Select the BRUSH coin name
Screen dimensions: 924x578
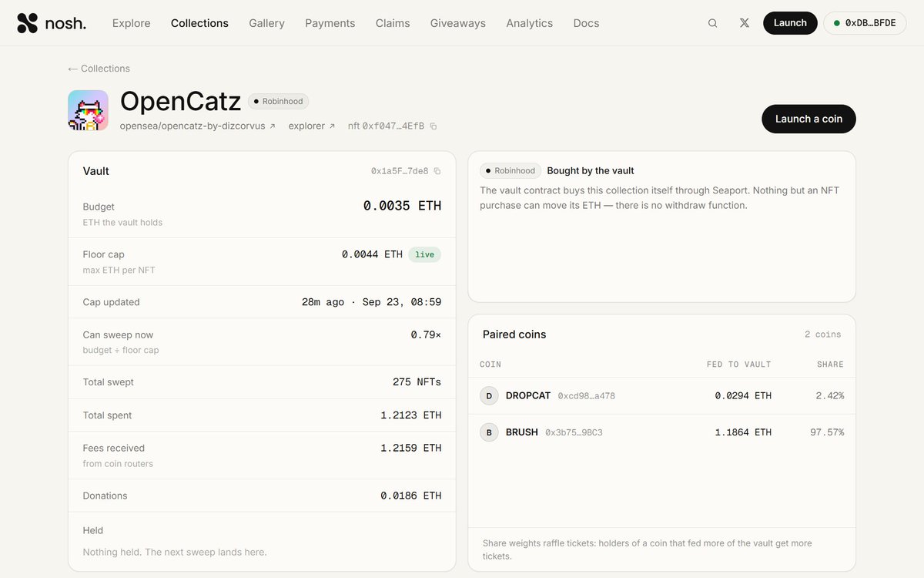[522, 432]
